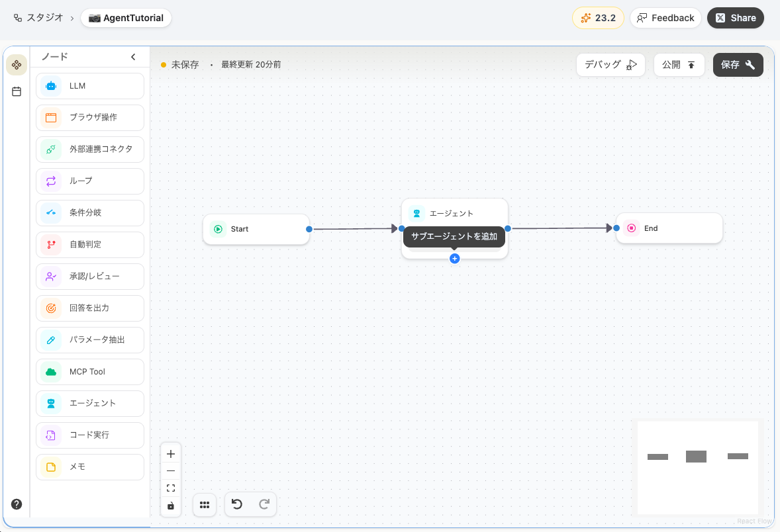Fit the canvas view to screen

tap(171, 488)
